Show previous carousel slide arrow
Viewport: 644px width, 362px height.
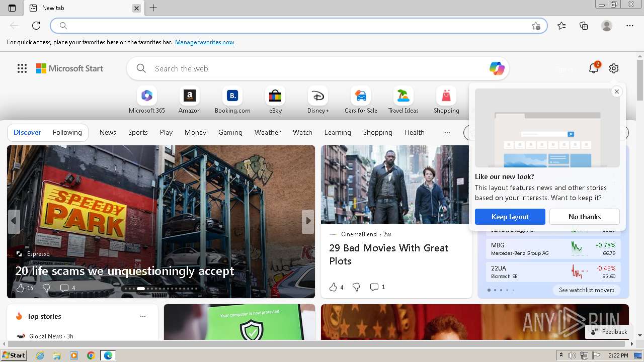tap(14, 221)
